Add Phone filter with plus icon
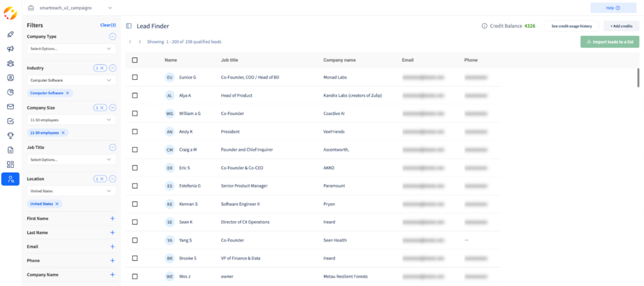644x286 pixels. (113, 261)
